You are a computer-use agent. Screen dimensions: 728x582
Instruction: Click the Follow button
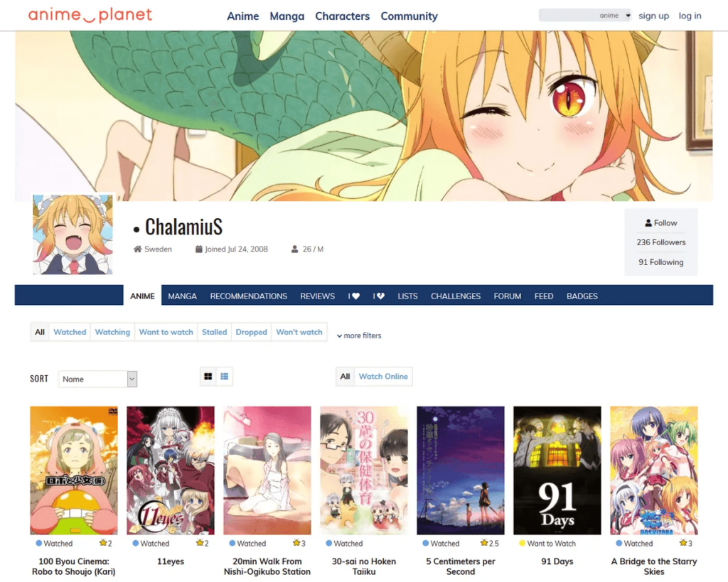click(660, 222)
